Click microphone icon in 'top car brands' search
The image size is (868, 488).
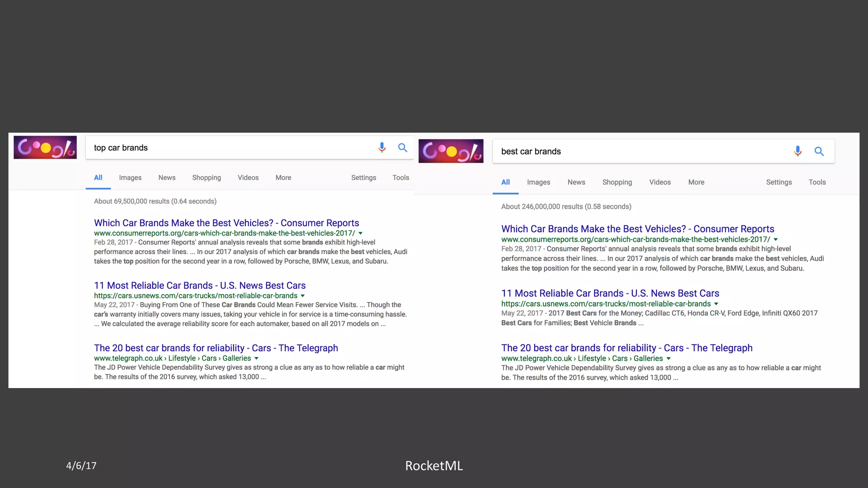(382, 147)
